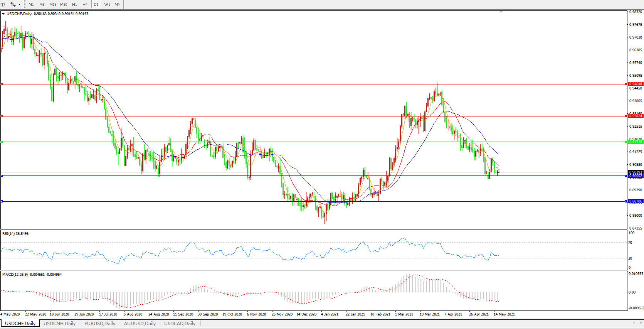Open the EURUSD,Daily chart tab
This screenshot has width=644, height=329.
[x=100, y=324]
